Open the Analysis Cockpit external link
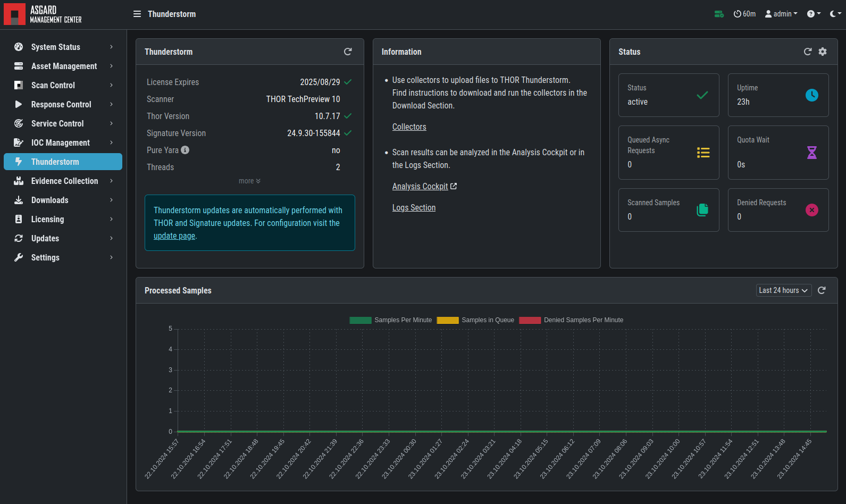 coord(424,186)
